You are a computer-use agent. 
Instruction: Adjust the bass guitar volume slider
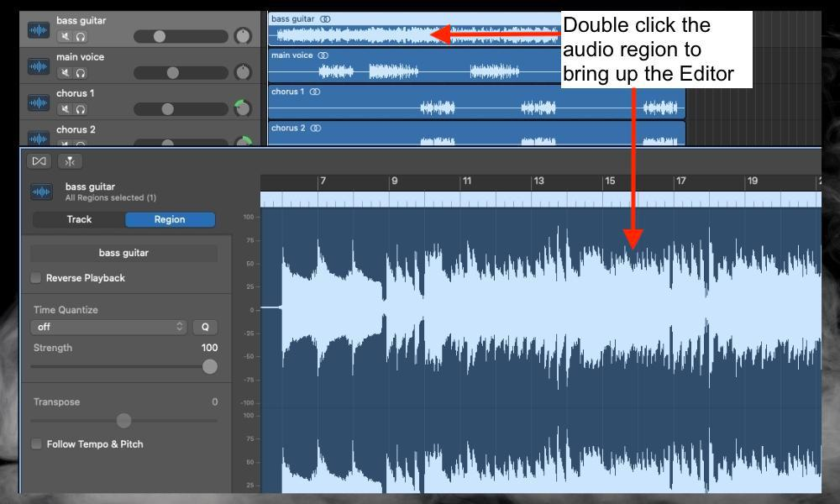pyautogui.click(x=181, y=36)
